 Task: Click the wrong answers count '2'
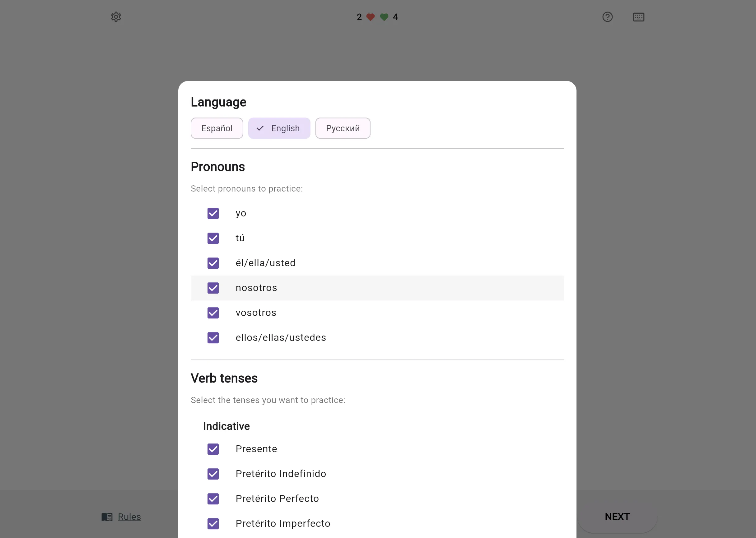pos(359,17)
